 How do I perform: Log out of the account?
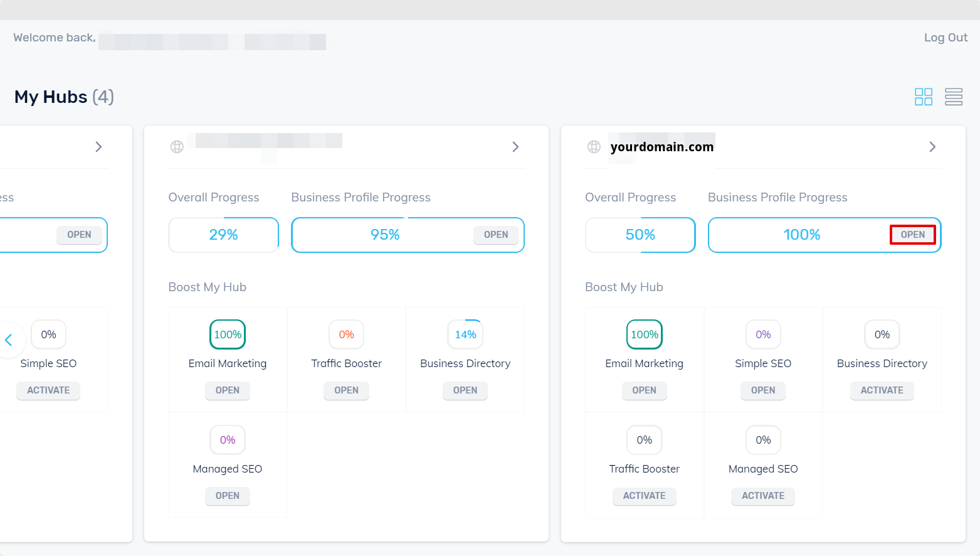pos(946,38)
